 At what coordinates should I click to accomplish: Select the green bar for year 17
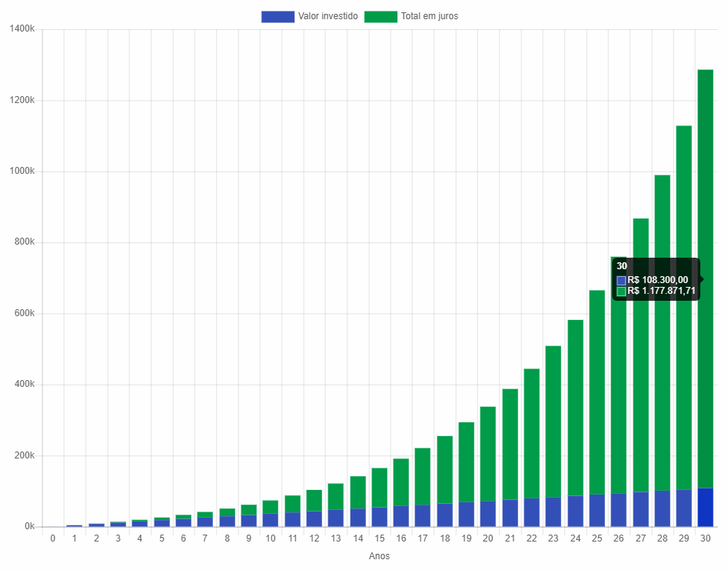click(x=423, y=477)
